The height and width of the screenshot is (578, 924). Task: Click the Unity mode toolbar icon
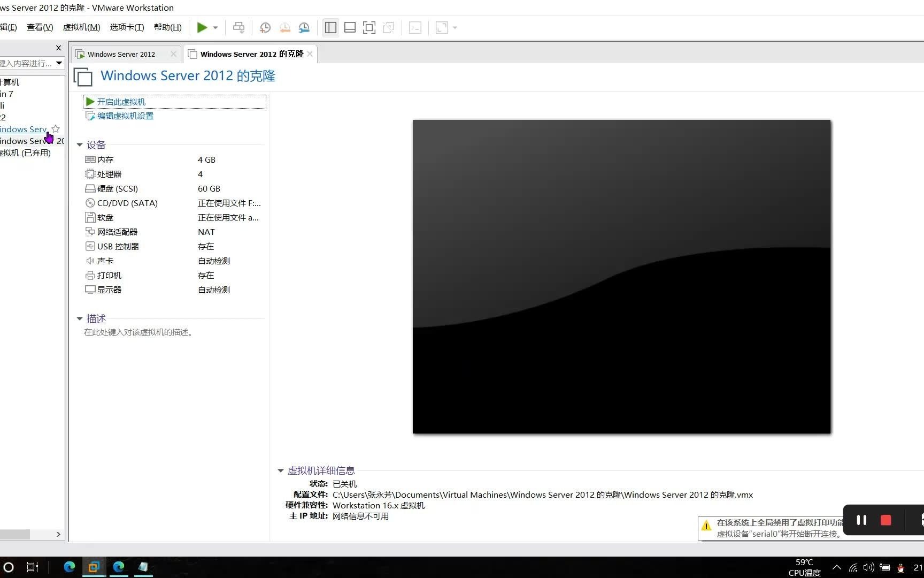(x=389, y=28)
